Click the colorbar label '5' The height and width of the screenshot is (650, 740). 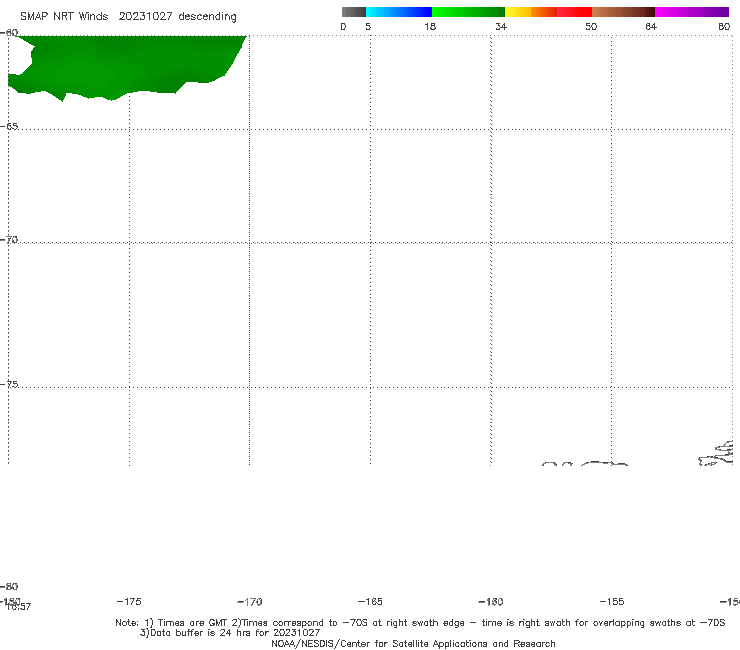coord(368,26)
